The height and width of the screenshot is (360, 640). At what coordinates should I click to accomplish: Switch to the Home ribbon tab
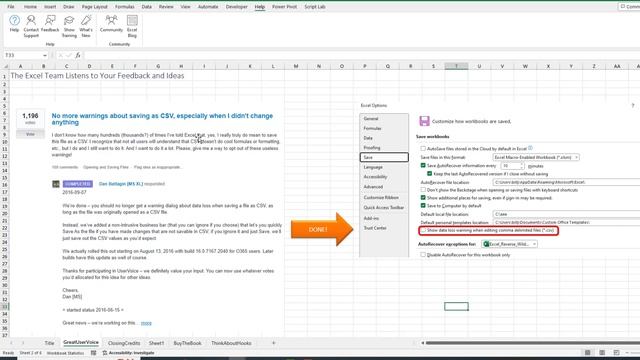tap(30, 7)
